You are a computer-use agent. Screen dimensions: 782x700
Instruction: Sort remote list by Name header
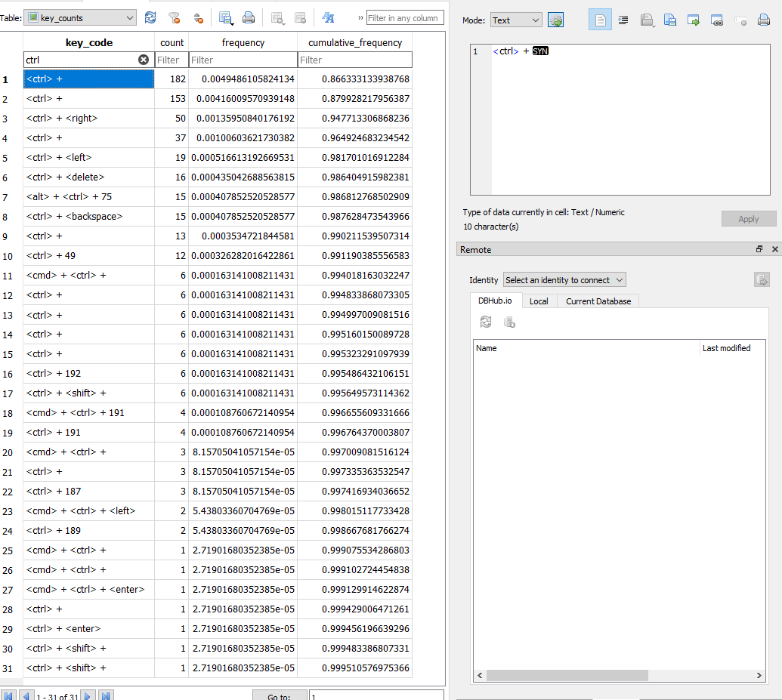pos(586,348)
